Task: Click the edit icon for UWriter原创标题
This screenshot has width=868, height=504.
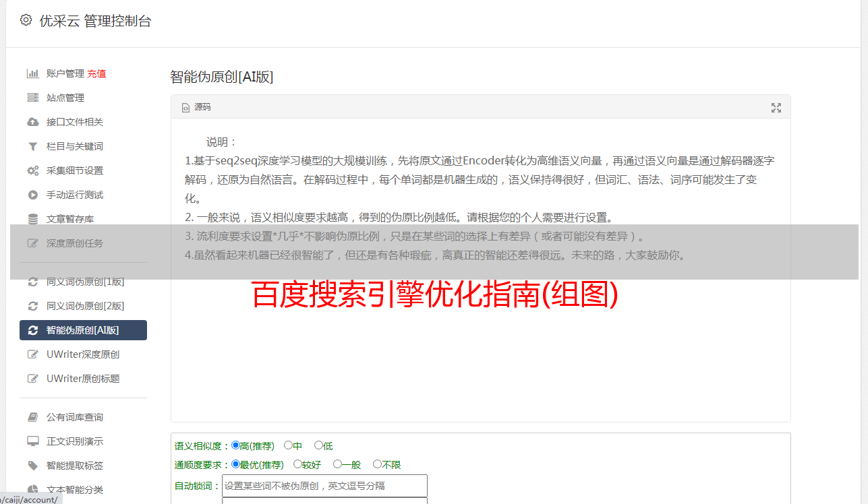Action: (x=32, y=379)
